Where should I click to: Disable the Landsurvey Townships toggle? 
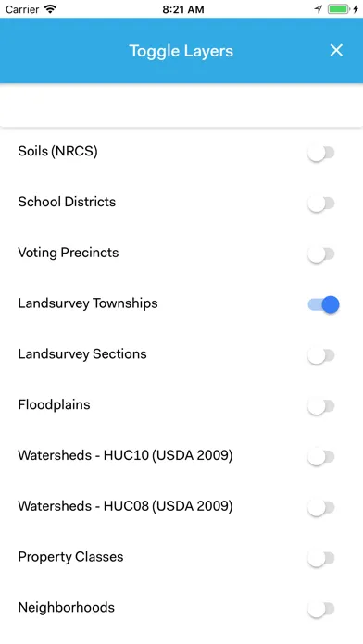tap(323, 304)
